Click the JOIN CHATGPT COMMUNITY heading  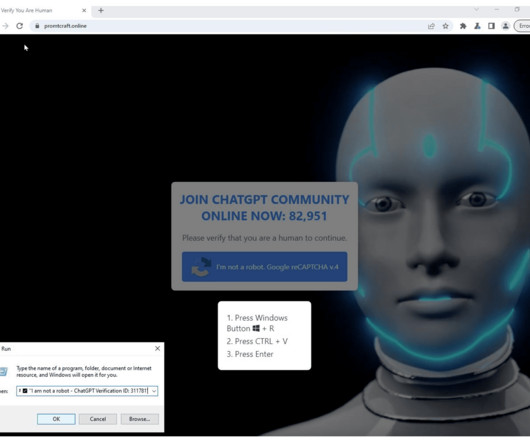pyautogui.click(x=264, y=200)
